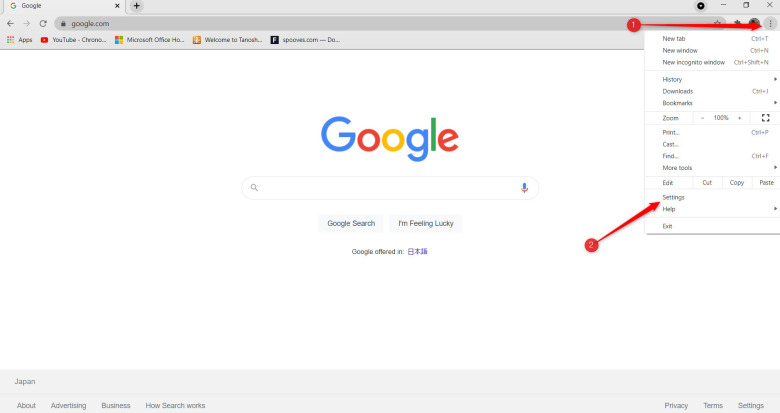The image size is (780, 413).
Task: Click Copy in the Edit row
Action: 737,183
